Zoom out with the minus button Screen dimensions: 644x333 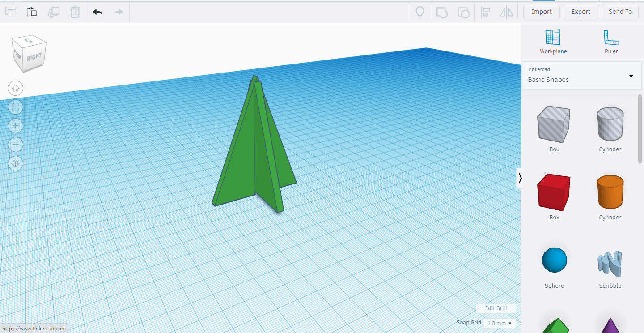pyautogui.click(x=16, y=145)
